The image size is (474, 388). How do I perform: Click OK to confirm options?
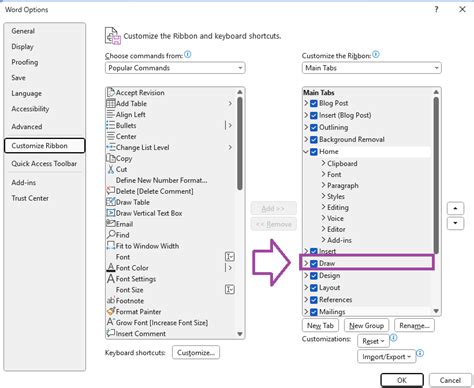(402, 380)
